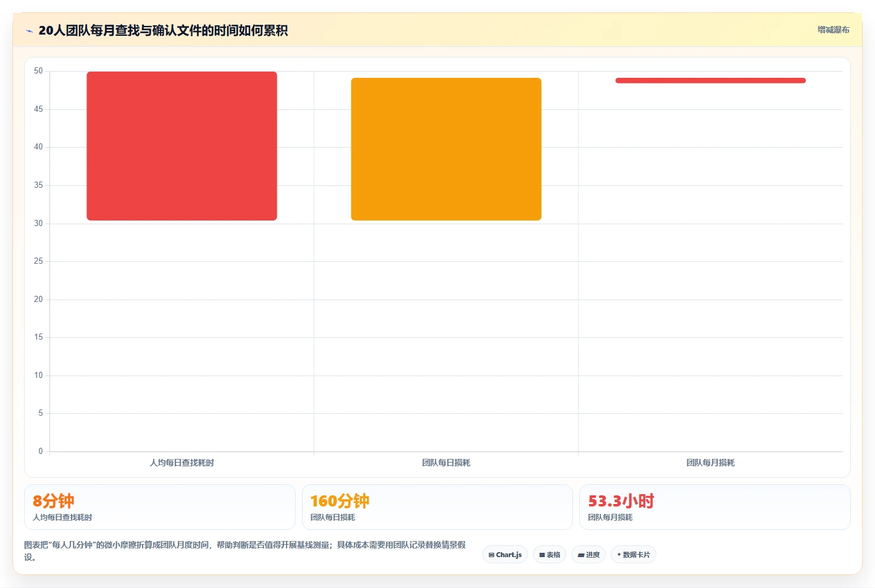875x588 pixels.
Task: Click the y-axis label 0
Action: point(41,451)
